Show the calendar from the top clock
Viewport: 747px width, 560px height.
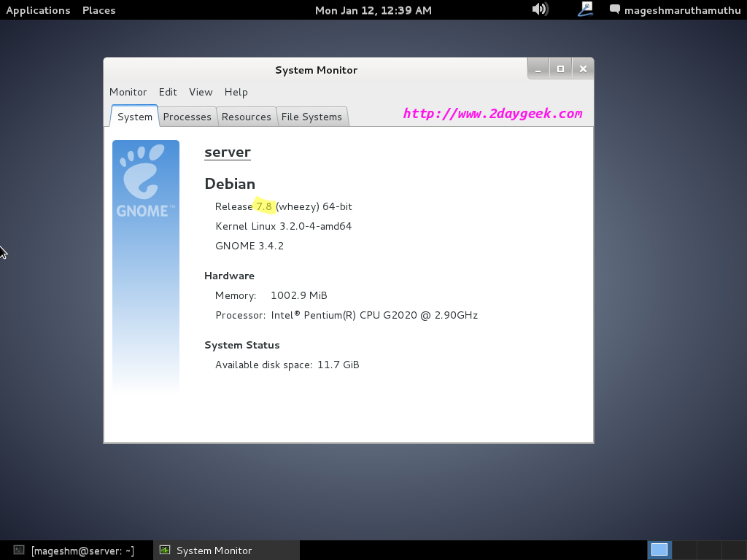(373, 10)
